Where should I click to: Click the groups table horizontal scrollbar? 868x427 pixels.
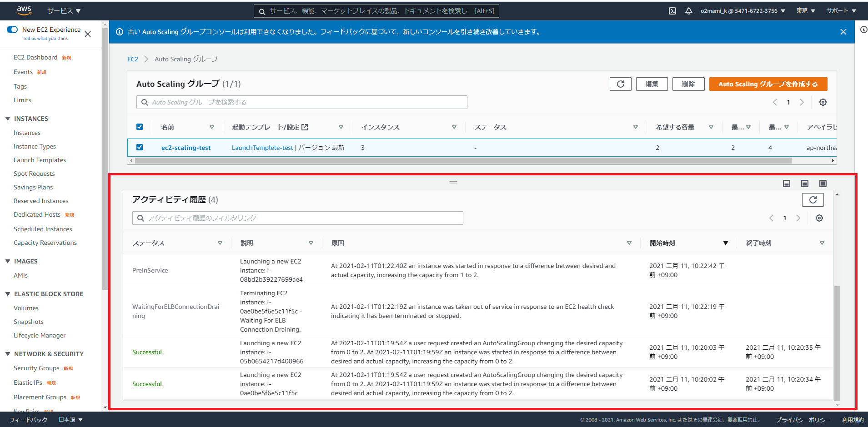coord(463,160)
